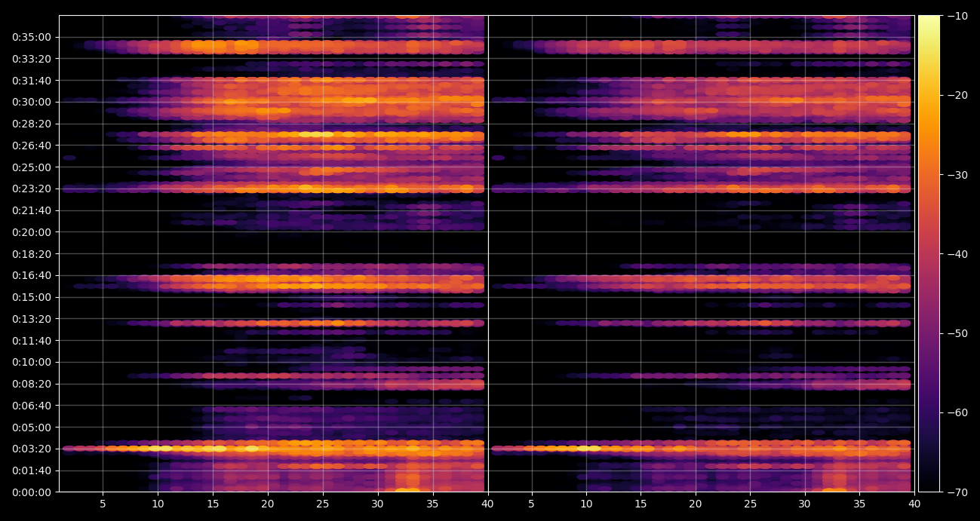Click the -50 colorbar tick label
The image size is (980, 521).
click(x=957, y=333)
